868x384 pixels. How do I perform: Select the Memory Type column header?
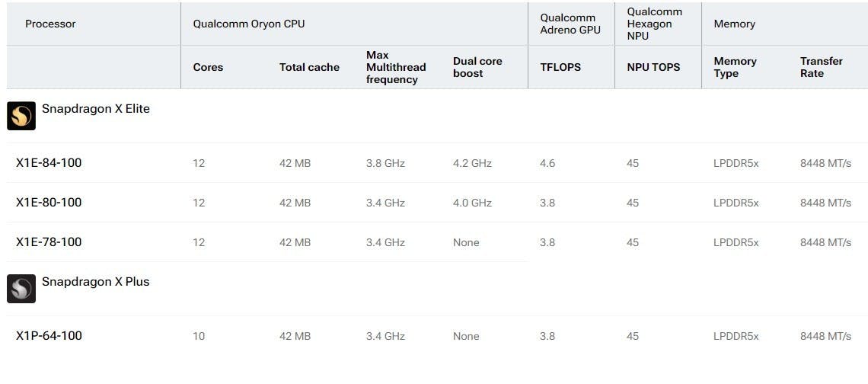point(736,67)
